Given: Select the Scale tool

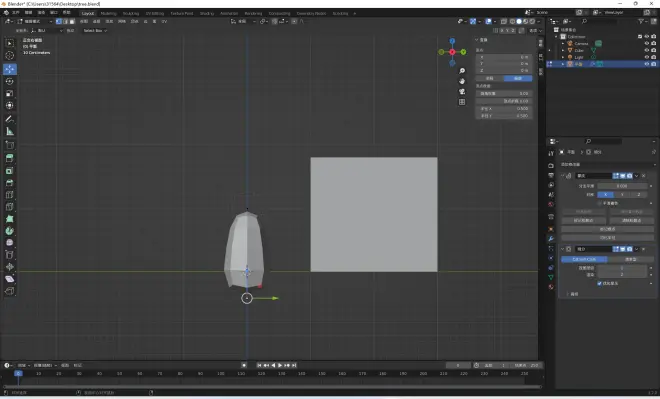Looking at the screenshot, I should [x=9, y=93].
